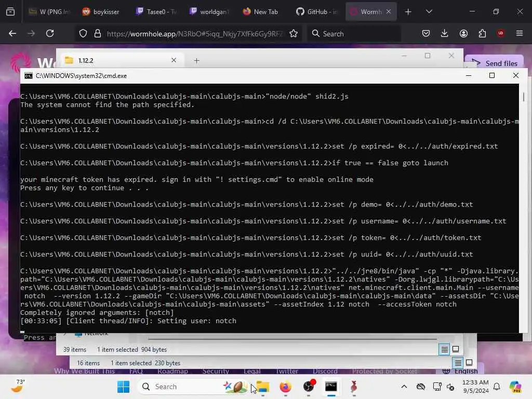Open the Command Prompt taskbar icon

tap(331, 387)
